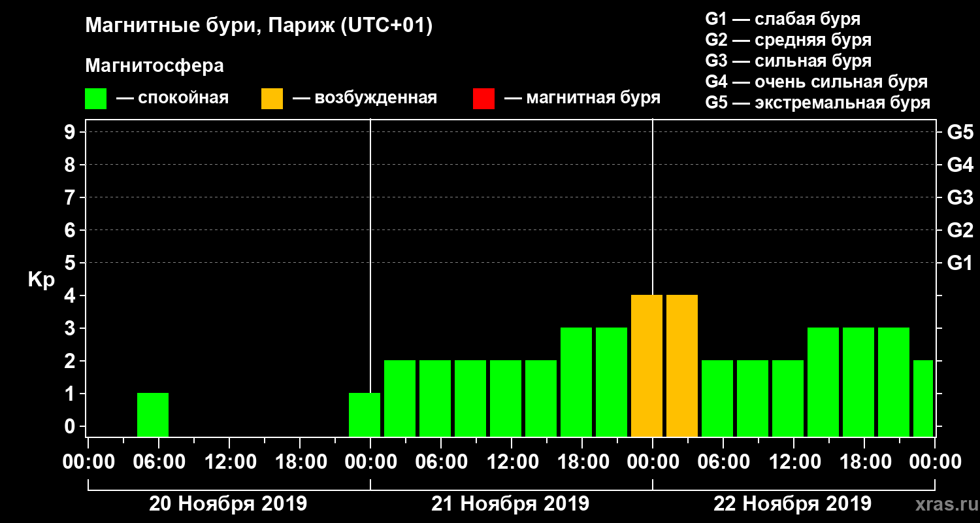Click the orange Kp 4 bar ending 21 November
Viewport: 980px width, 523px height.
(x=647, y=366)
